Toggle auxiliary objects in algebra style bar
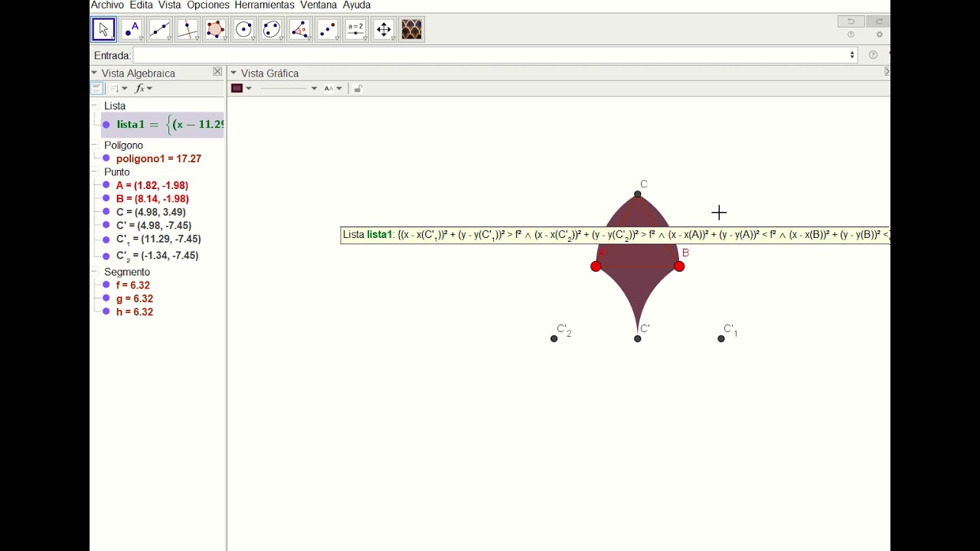The height and width of the screenshot is (551, 980). pyautogui.click(x=96, y=89)
